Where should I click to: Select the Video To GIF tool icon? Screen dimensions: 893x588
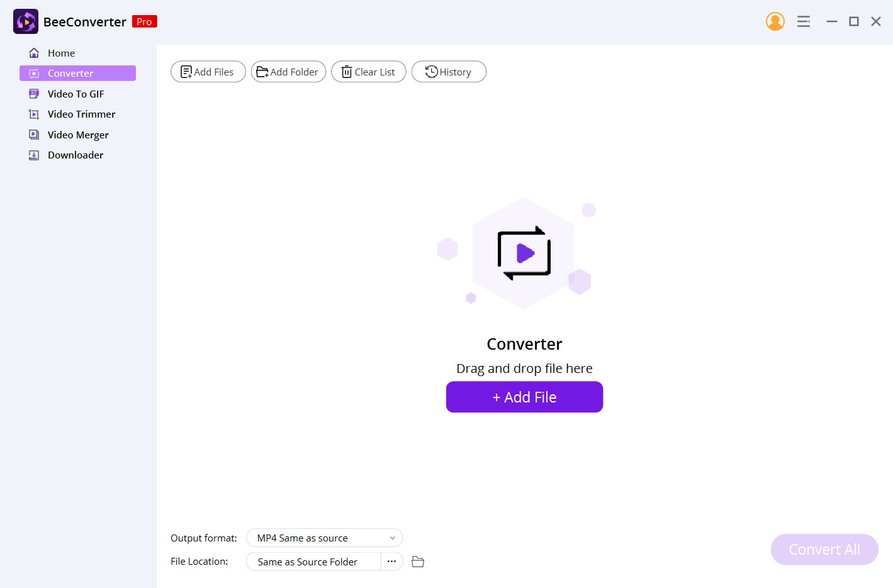[33, 93]
